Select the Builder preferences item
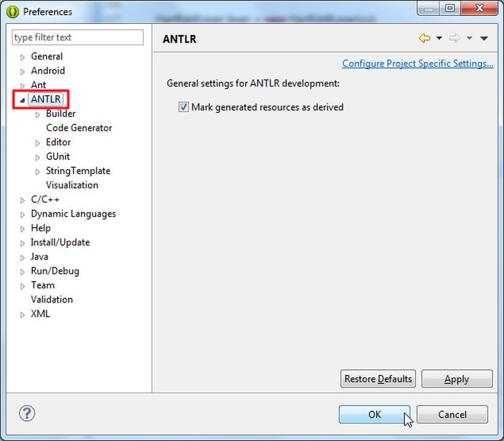Image resolution: width=504 pixels, height=441 pixels. (61, 113)
